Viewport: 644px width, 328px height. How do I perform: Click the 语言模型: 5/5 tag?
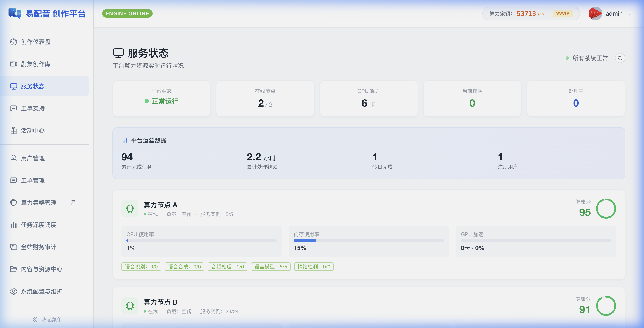[x=270, y=267]
